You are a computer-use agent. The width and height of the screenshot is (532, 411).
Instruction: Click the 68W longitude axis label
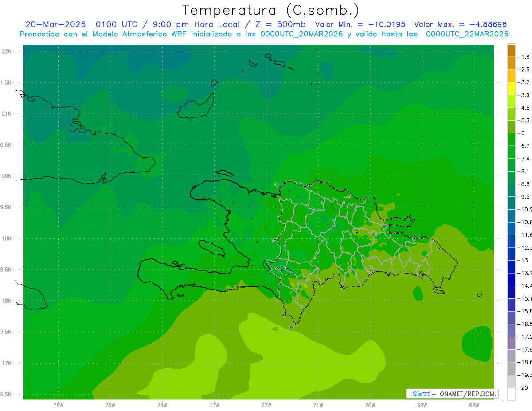[474, 405]
